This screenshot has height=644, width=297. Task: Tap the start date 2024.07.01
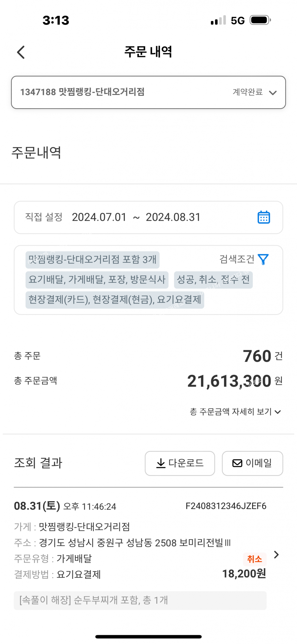pyautogui.click(x=99, y=217)
